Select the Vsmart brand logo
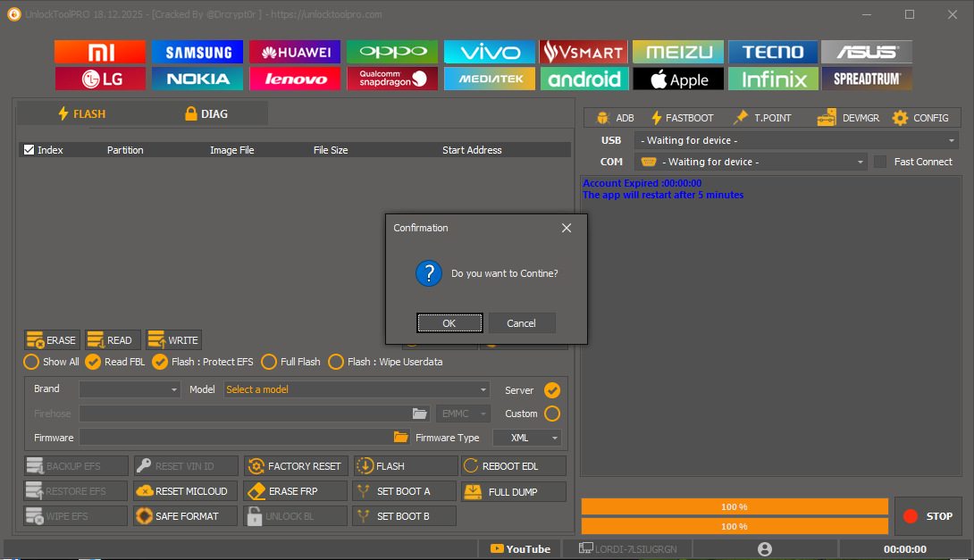Image resolution: width=974 pixels, height=560 pixels. click(x=584, y=52)
